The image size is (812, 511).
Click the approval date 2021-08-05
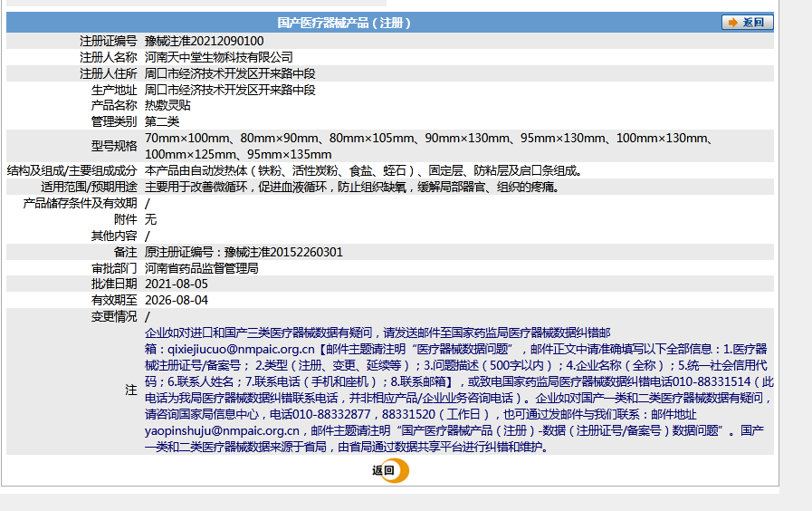coord(176,284)
